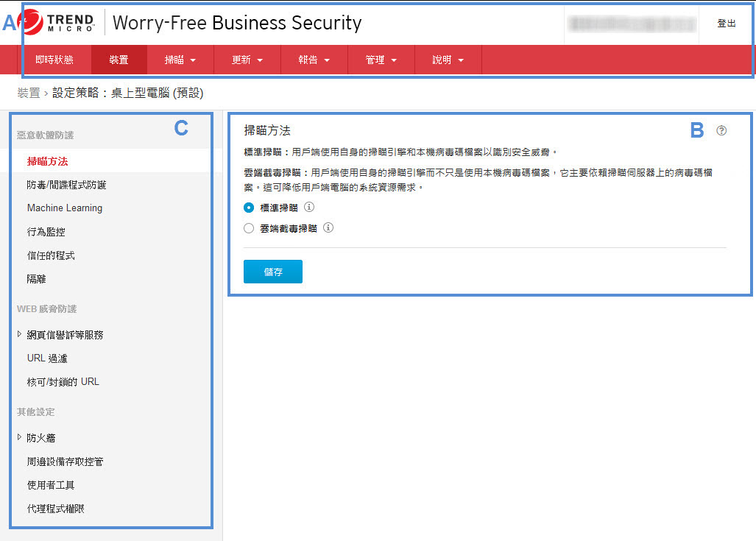
Task: Click info icon beside 標準掃瞄
Action: (309, 208)
